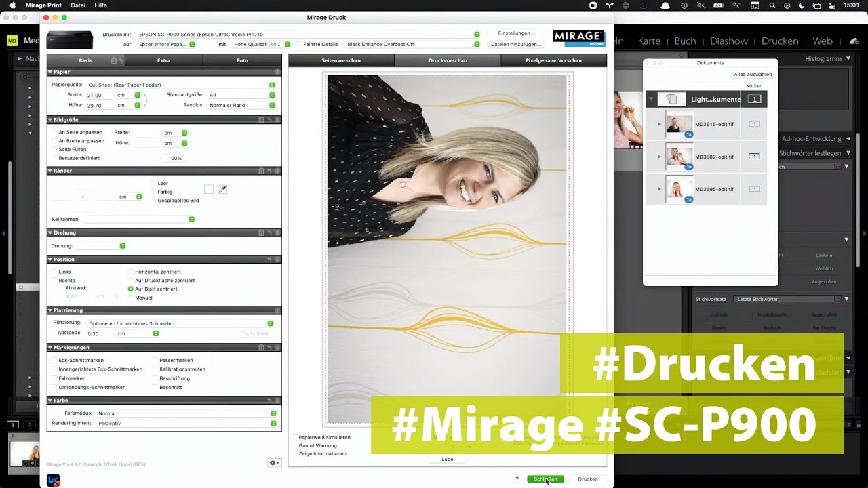Click the Light...kumente stack icon

coord(671,99)
